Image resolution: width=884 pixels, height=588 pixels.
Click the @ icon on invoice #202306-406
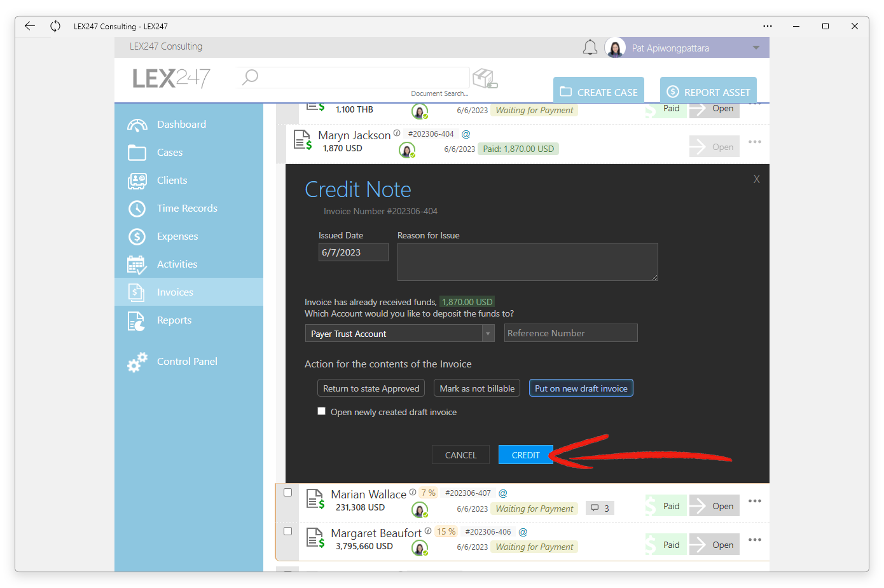tap(523, 532)
